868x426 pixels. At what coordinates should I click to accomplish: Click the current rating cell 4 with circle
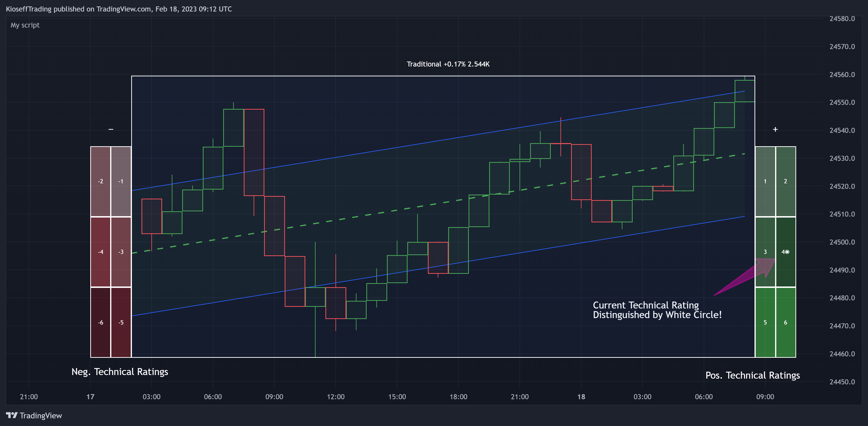click(x=786, y=252)
